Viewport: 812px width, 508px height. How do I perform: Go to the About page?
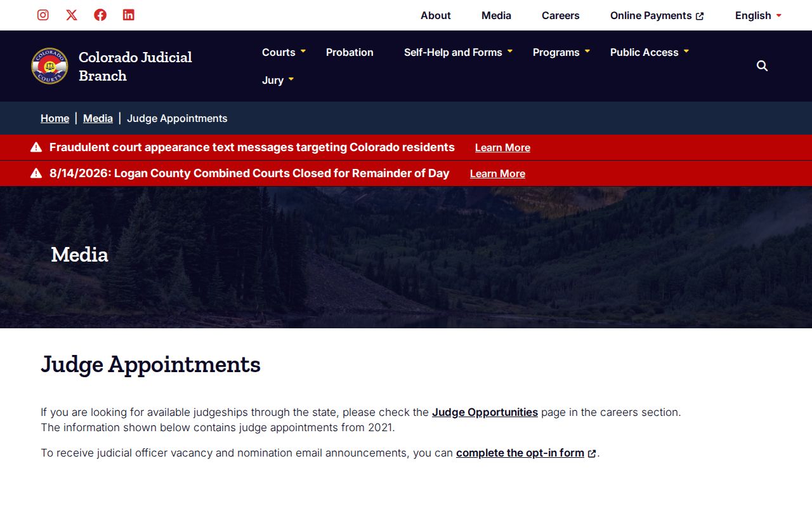(x=436, y=15)
